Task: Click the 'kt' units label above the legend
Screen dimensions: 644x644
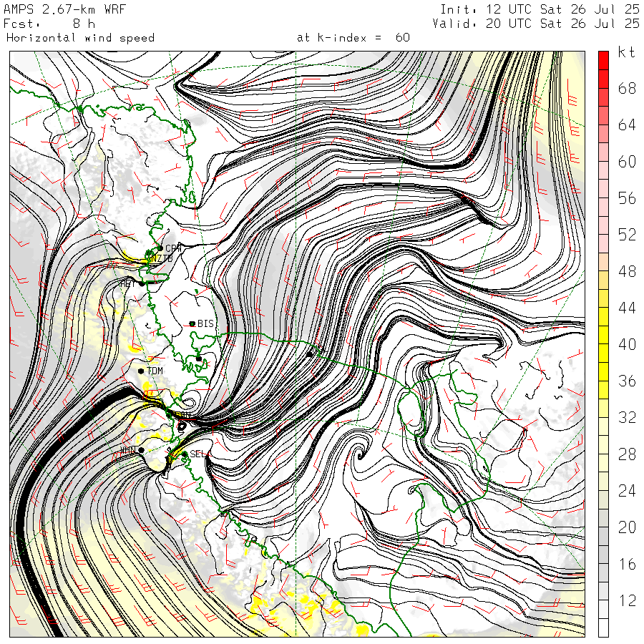Action: (x=627, y=52)
